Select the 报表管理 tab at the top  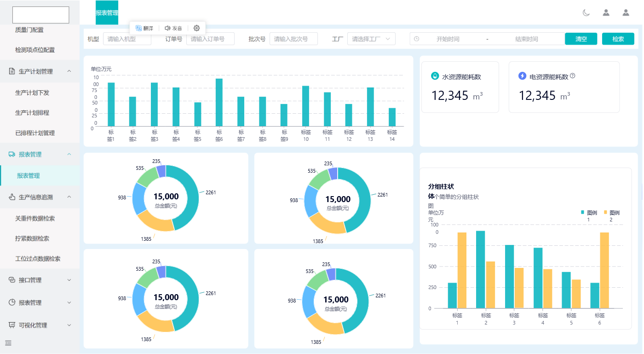[107, 13]
